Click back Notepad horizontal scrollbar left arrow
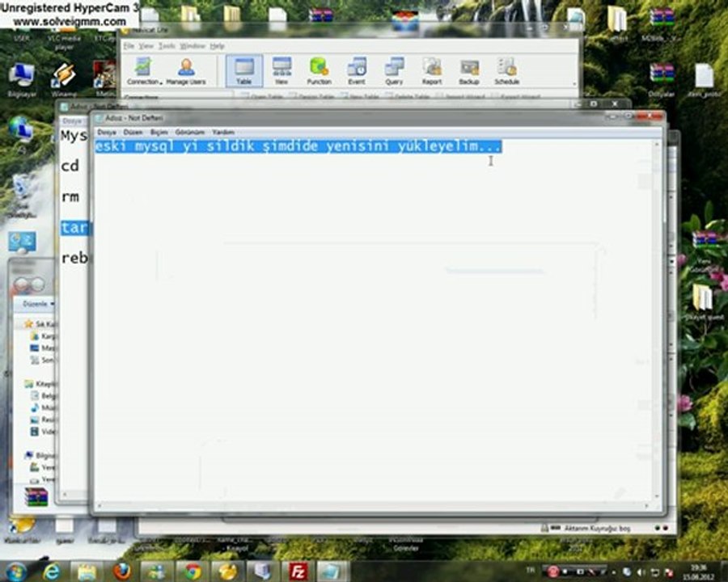Viewport: 728px width, 582px height. pyautogui.click(x=65, y=495)
